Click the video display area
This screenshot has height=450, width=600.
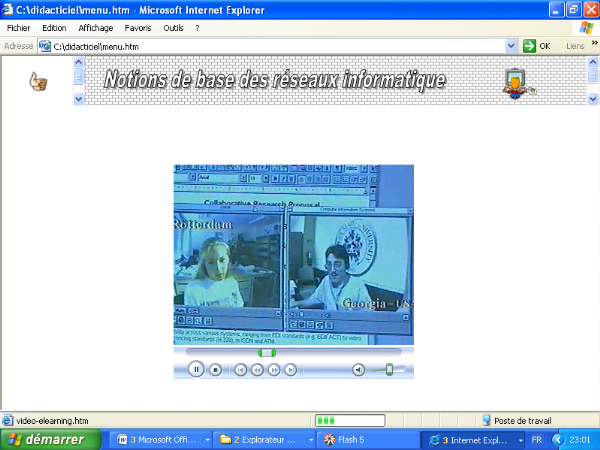pyautogui.click(x=293, y=254)
